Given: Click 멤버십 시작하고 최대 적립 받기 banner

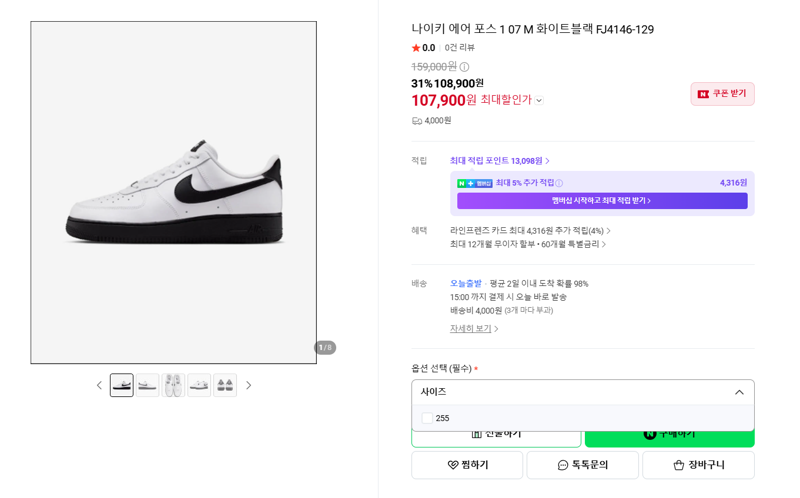Looking at the screenshot, I should point(602,201).
